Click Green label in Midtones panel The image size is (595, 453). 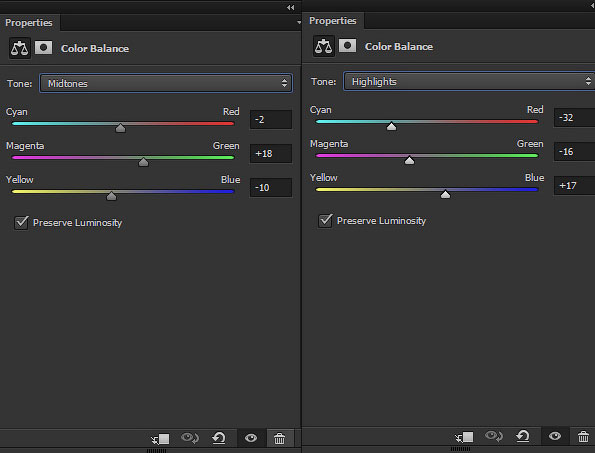[x=226, y=146]
